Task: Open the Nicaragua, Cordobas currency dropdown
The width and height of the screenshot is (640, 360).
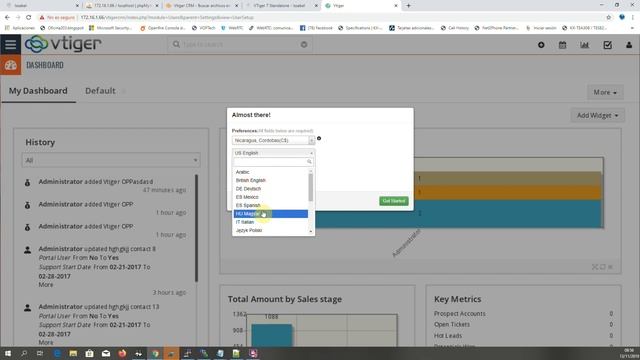Action: click(x=273, y=140)
